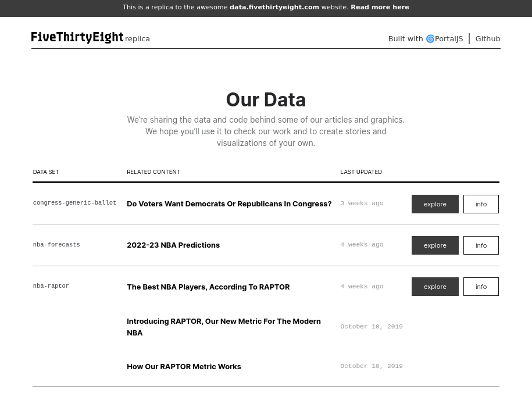Show info for nba-raptor dataset

click(481, 287)
